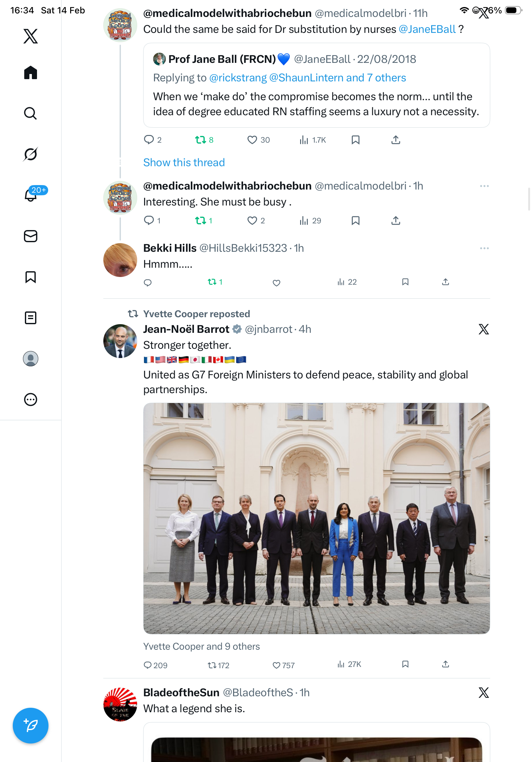Open @JaneEBall mention link
This screenshot has height=762, width=532.
point(427,29)
